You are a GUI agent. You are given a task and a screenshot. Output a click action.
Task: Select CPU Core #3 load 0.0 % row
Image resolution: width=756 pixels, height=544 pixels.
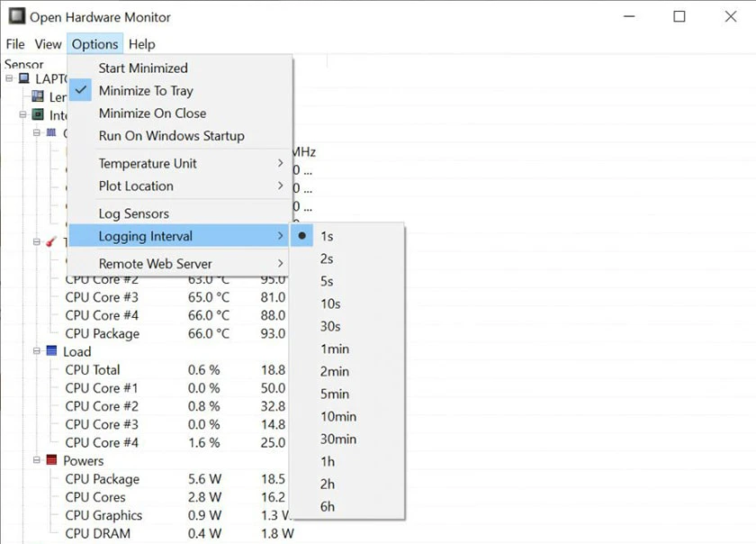tap(175, 425)
